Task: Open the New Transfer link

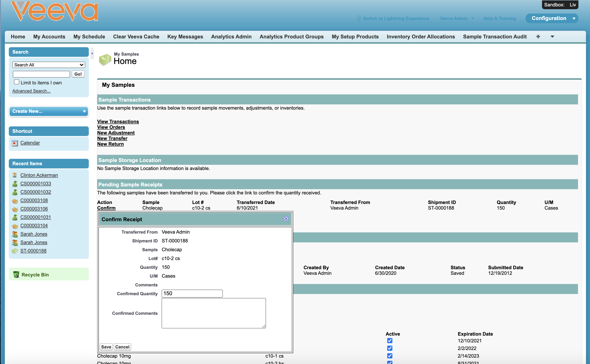Action: pyautogui.click(x=112, y=138)
